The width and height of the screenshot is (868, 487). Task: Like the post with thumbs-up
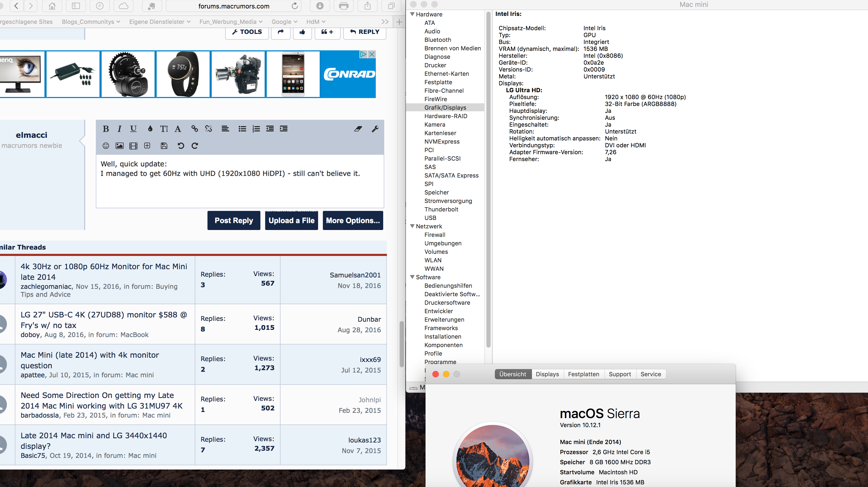pos(302,32)
